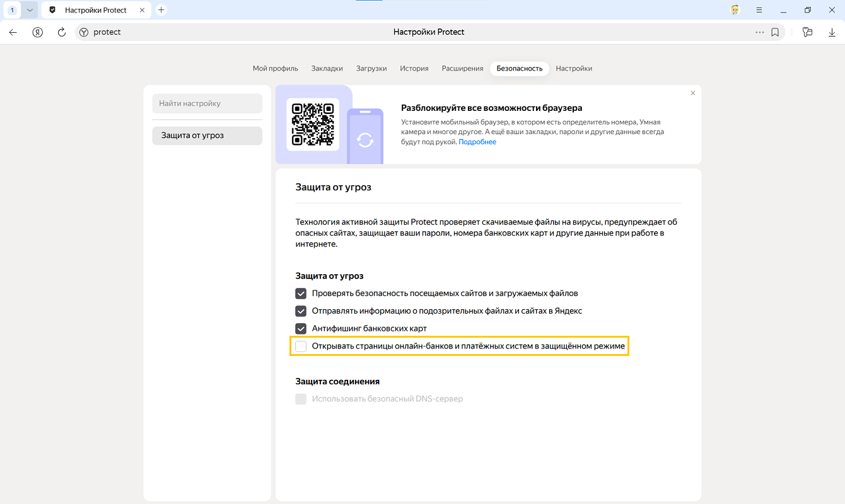The width and height of the screenshot is (845, 504).
Task: Open Yandex home via Я icon
Action: 38,32
